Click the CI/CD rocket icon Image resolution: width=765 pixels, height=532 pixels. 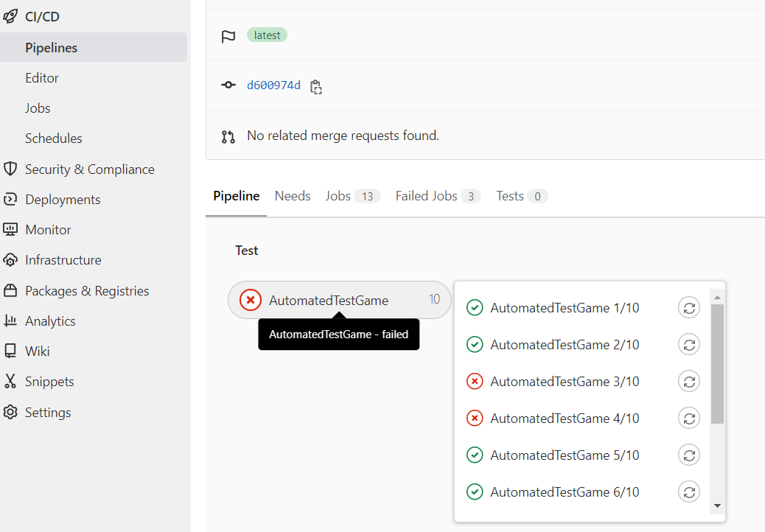(10, 16)
